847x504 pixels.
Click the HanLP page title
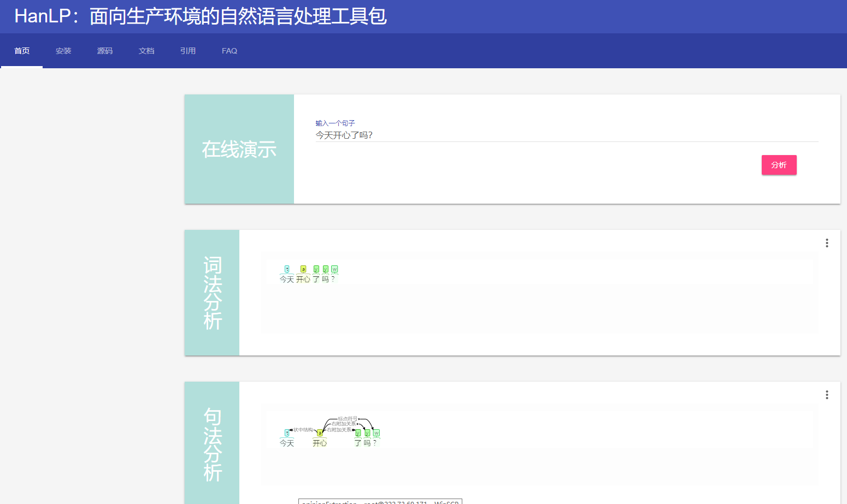pos(200,16)
